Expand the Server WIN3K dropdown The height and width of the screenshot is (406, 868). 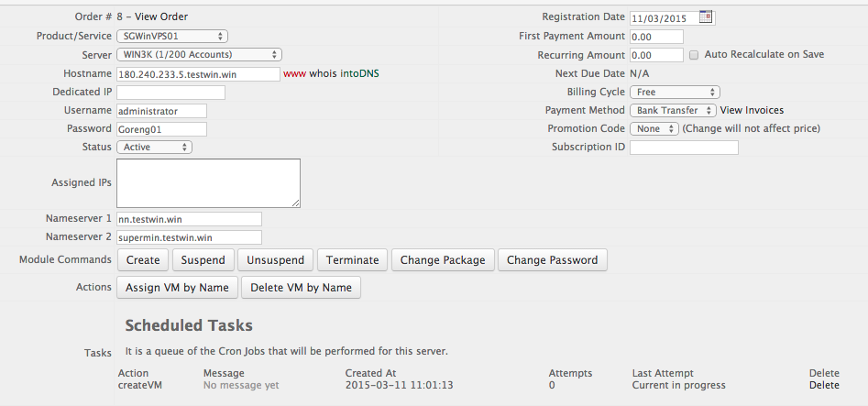[199, 54]
